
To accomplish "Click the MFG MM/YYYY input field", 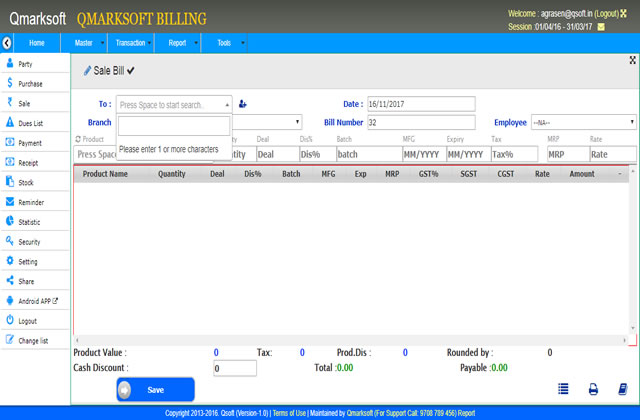I will point(424,154).
